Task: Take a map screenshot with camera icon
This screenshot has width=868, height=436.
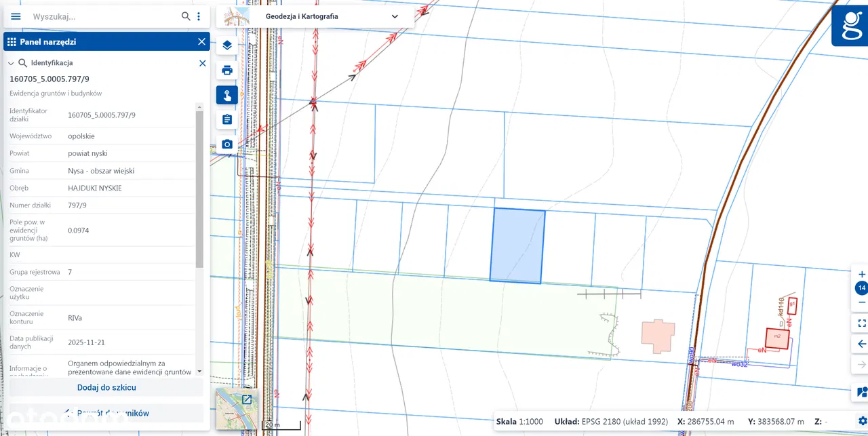Action: [x=227, y=144]
